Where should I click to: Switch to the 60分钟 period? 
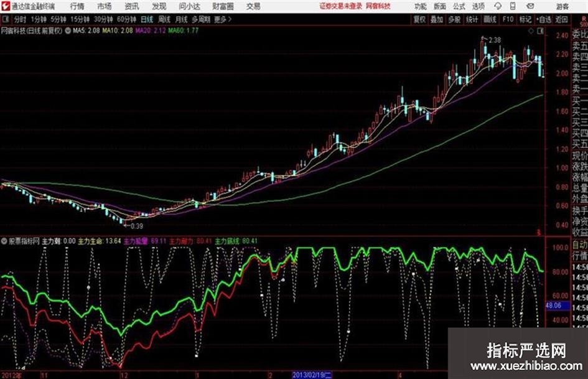click(x=126, y=19)
